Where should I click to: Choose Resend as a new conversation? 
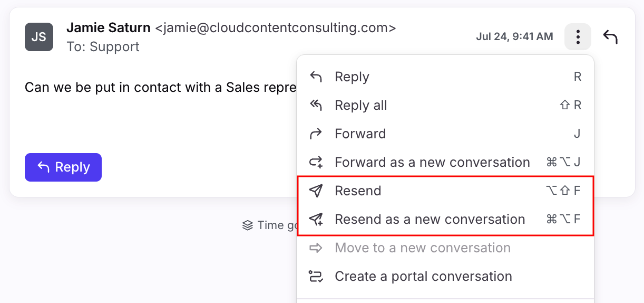[430, 220]
